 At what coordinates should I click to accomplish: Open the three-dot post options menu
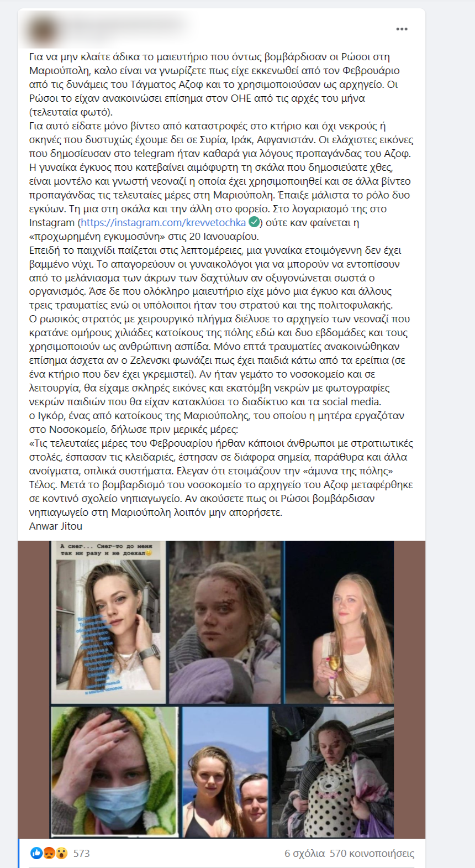click(x=402, y=29)
